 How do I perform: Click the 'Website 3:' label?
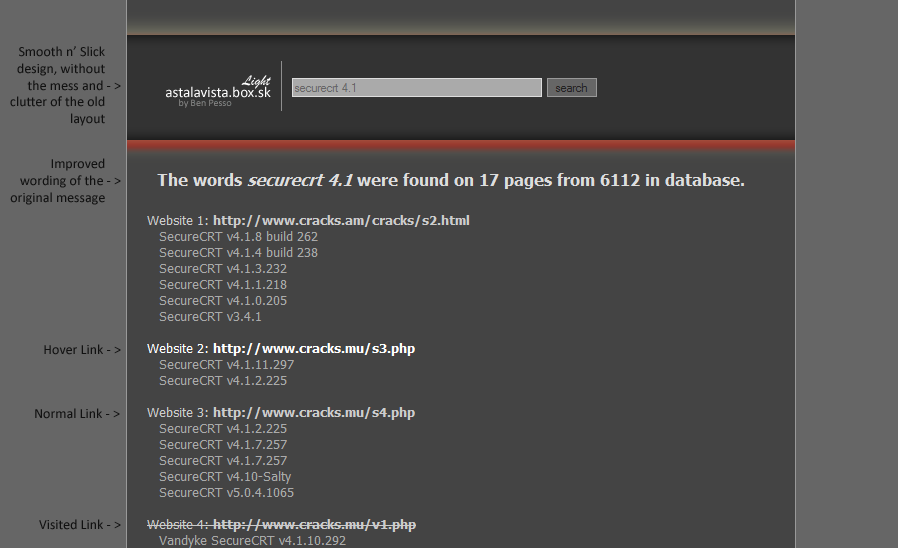(178, 413)
